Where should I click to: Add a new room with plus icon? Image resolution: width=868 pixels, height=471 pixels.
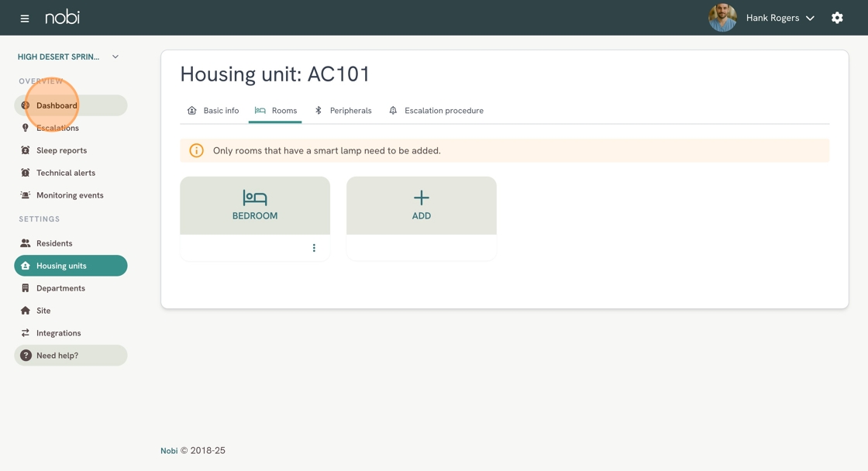coord(422,205)
